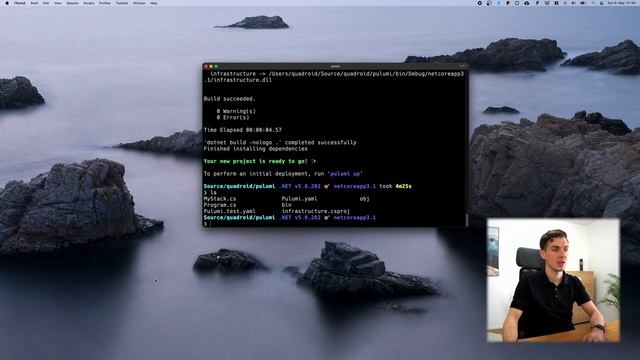Click the date and time in menu bar
The width and height of the screenshot is (640, 360).
(x=622, y=3)
